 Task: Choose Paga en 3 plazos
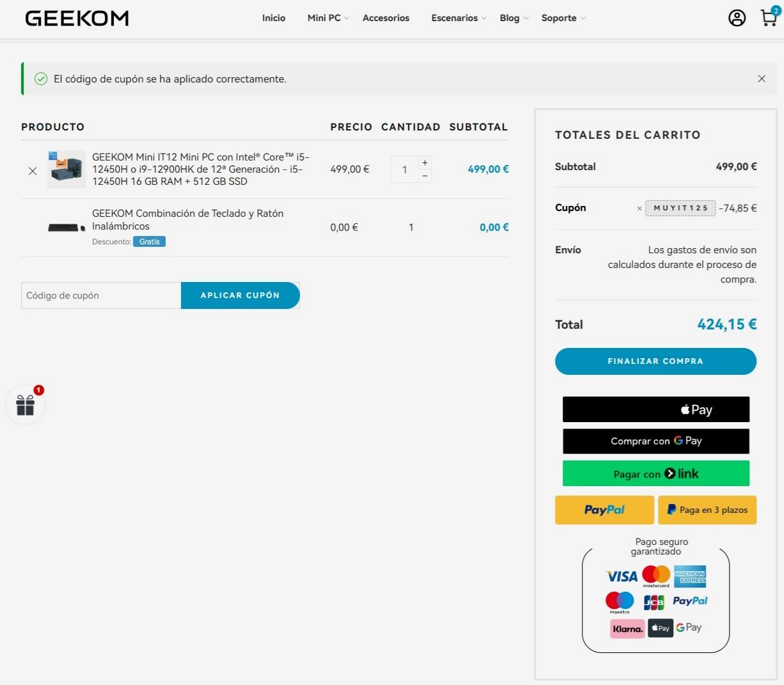(x=707, y=510)
